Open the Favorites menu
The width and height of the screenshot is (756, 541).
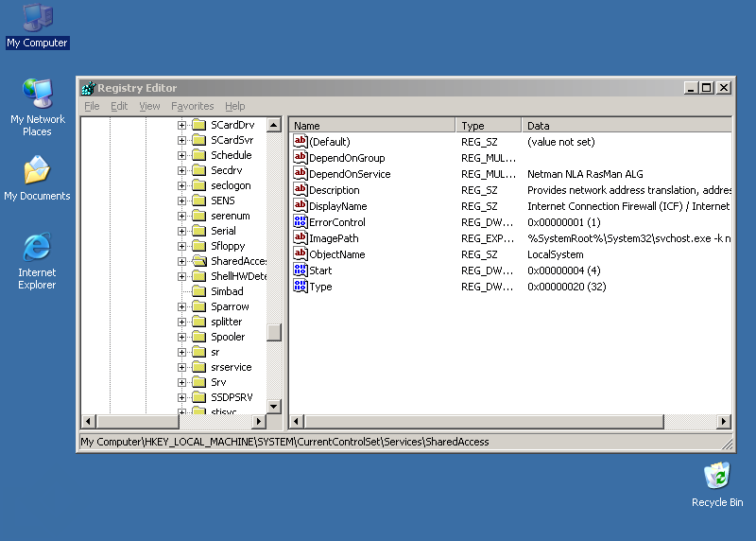point(193,106)
